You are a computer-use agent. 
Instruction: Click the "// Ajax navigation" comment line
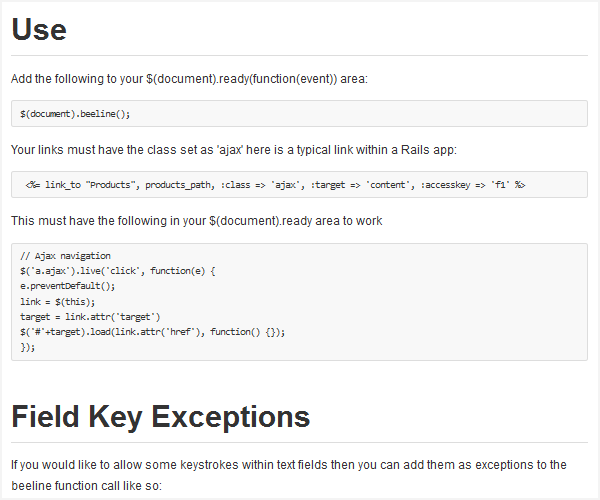click(x=65, y=256)
